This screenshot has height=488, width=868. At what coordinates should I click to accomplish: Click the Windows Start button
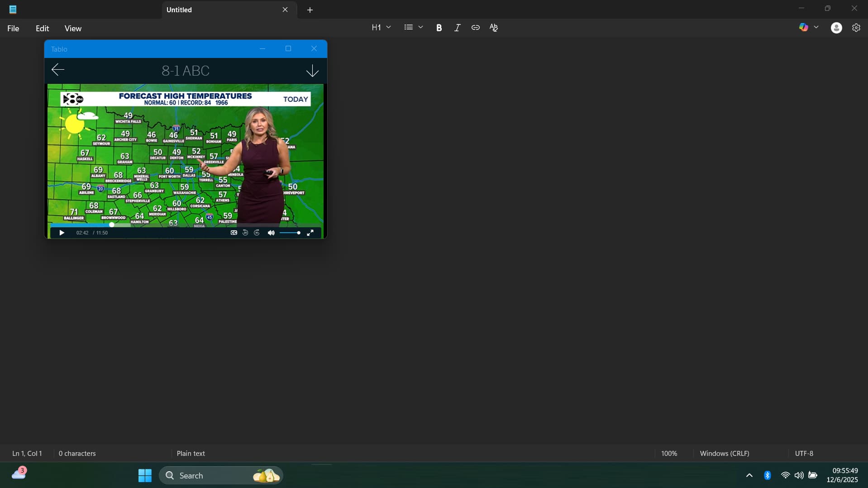145,475
